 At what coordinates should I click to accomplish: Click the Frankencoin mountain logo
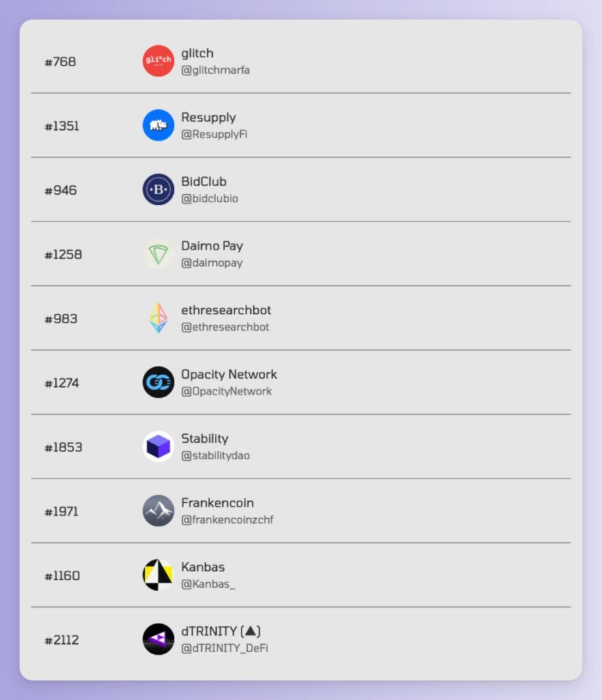coord(157,511)
